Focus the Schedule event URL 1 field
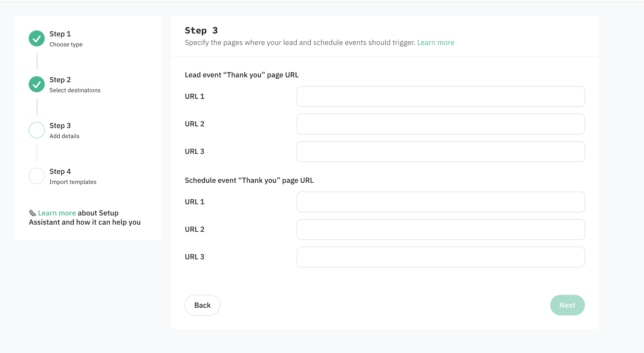Image resolution: width=644 pixels, height=353 pixels. pyautogui.click(x=440, y=202)
